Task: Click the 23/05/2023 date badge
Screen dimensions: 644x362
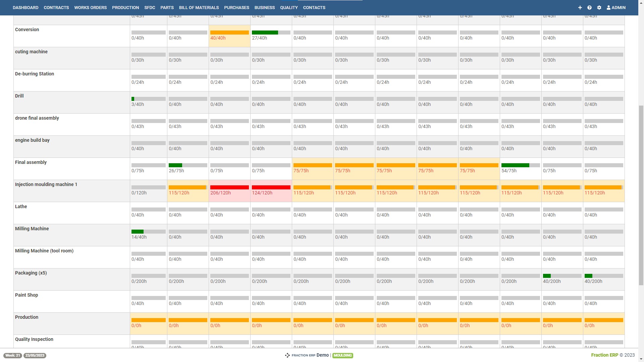Action: pyautogui.click(x=35, y=356)
